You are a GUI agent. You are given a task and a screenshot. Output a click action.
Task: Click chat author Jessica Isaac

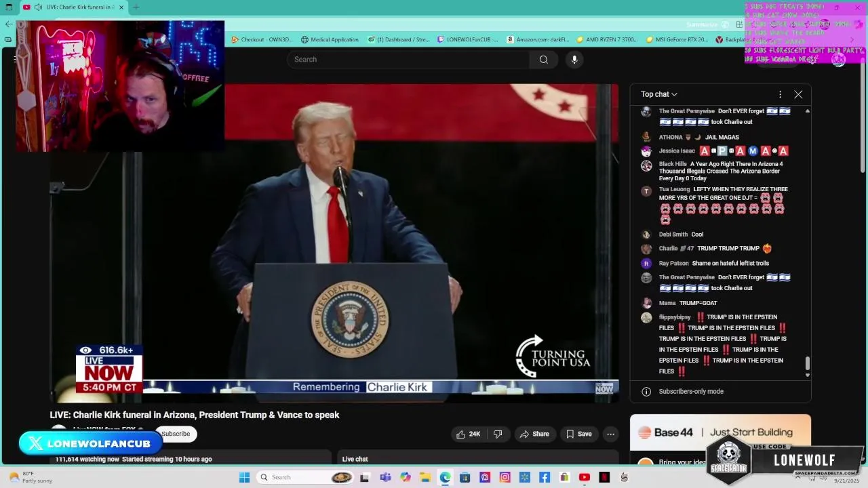pos(677,151)
